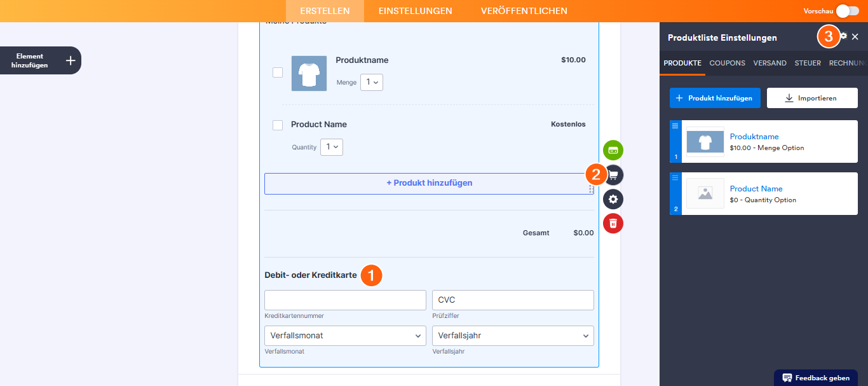Click the Gesamt total label
Image resolution: width=868 pixels, height=386 pixels.
(536, 233)
